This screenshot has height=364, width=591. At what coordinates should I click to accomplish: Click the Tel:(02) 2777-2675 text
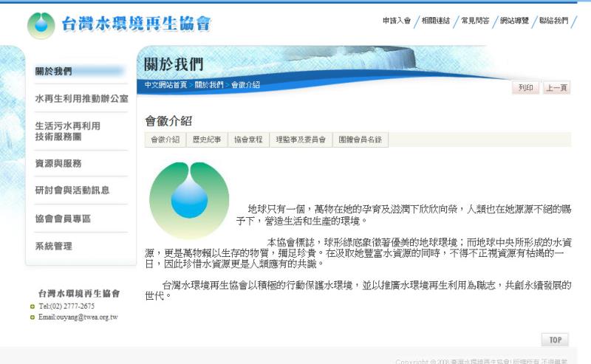point(66,306)
